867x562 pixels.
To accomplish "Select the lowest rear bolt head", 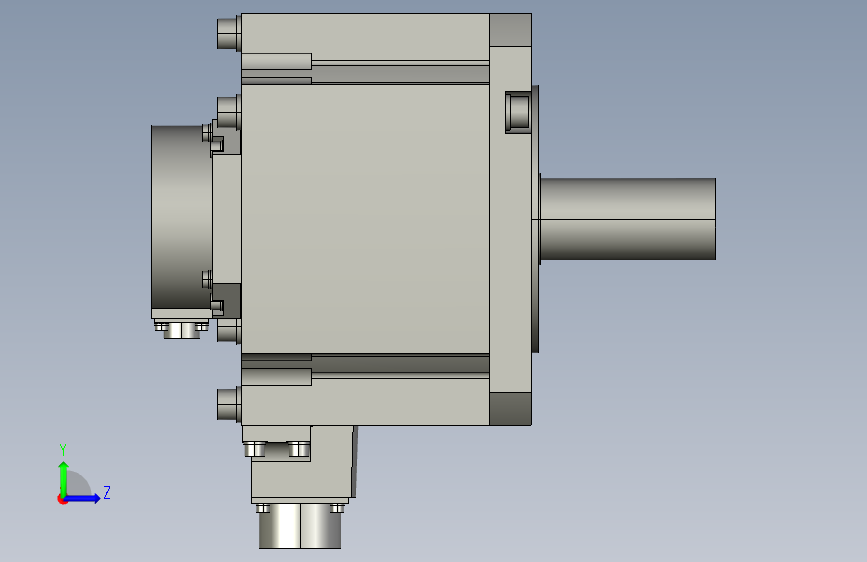I will point(229,404).
